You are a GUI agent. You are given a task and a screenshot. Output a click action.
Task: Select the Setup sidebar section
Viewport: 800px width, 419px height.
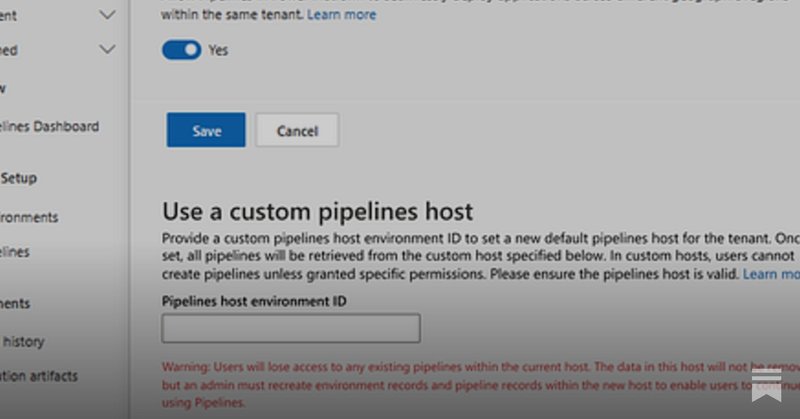[18, 178]
